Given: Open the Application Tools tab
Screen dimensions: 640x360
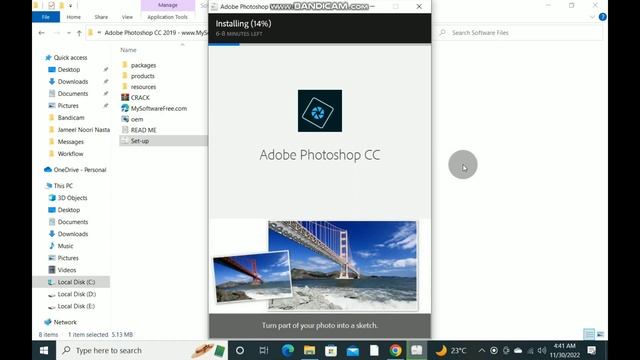Looking at the screenshot, I should (167, 17).
